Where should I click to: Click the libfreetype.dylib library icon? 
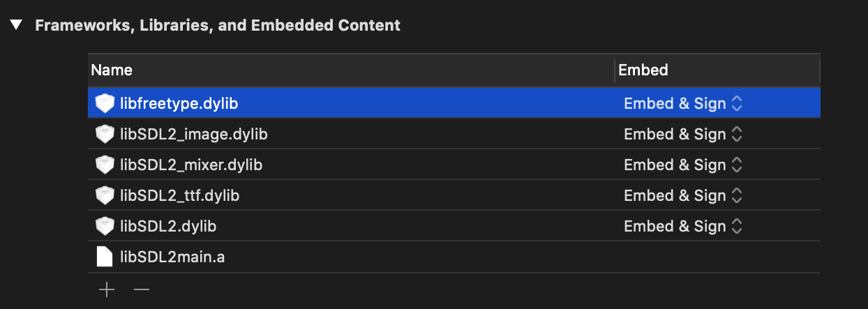(x=105, y=104)
